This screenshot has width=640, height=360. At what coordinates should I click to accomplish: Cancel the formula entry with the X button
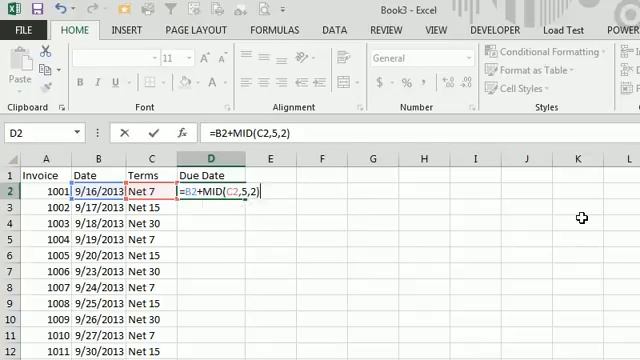click(x=124, y=133)
